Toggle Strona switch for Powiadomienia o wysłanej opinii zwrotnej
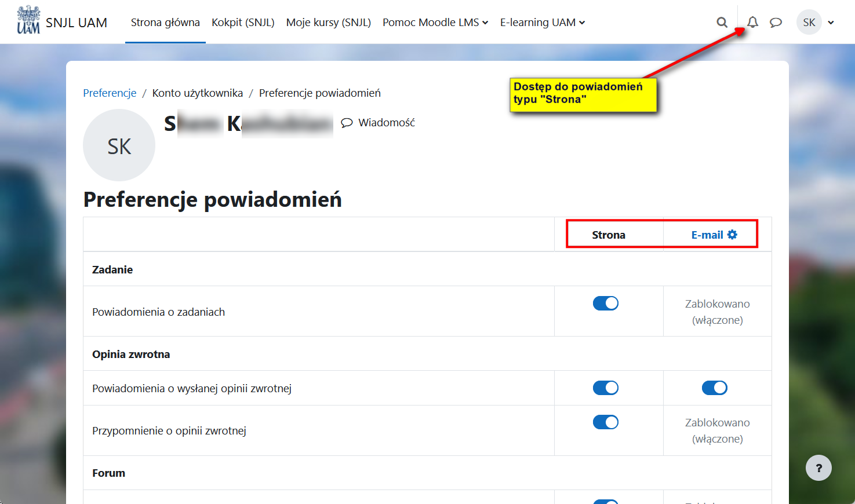Viewport: 855px width, 504px height. (606, 388)
